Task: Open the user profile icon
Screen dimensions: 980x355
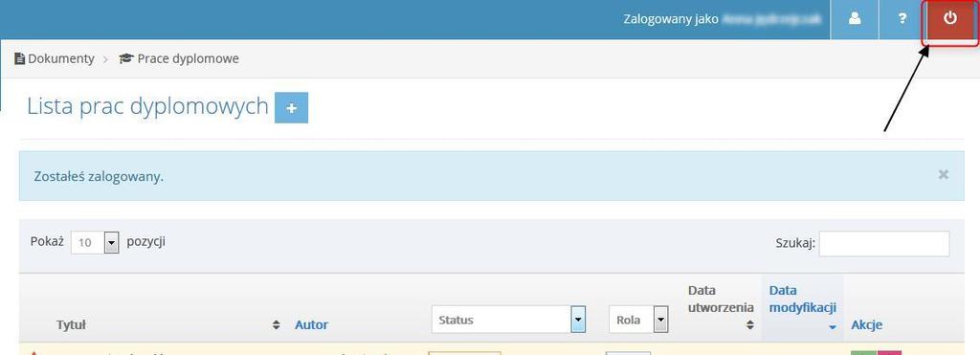Action: (x=855, y=19)
